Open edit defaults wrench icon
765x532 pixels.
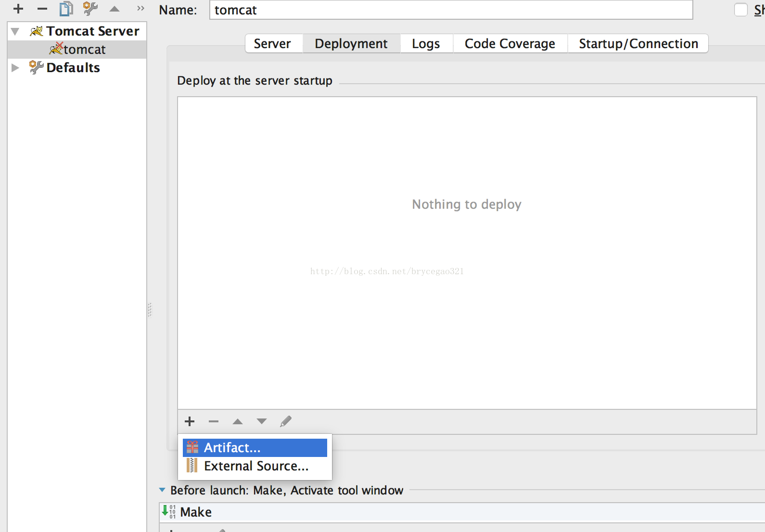pos(90,9)
